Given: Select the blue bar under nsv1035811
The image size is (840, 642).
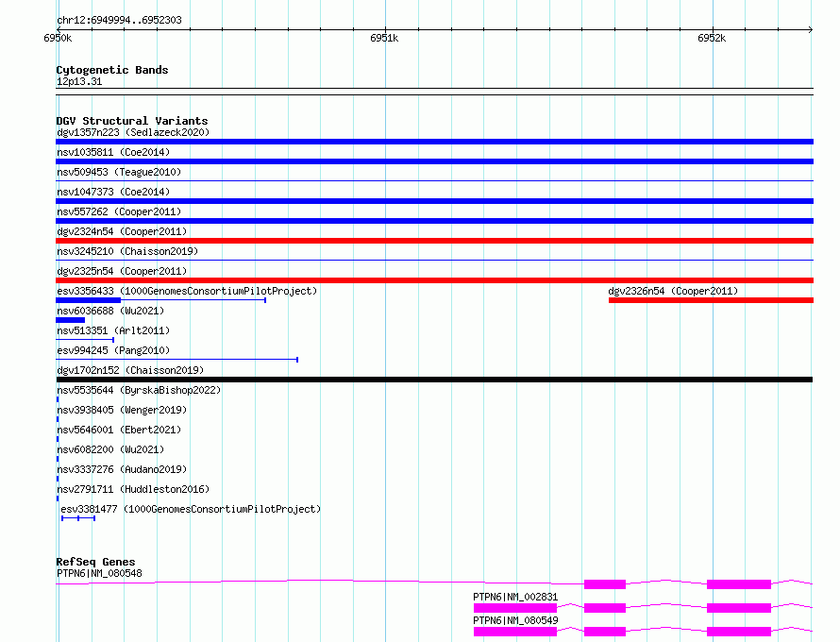Looking at the screenshot, I should (434, 161).
